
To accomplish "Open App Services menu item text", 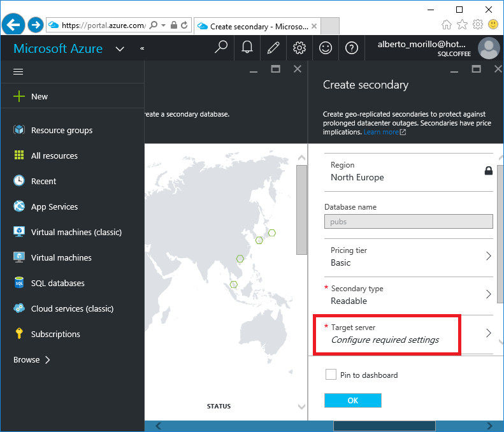I will 54,206.
